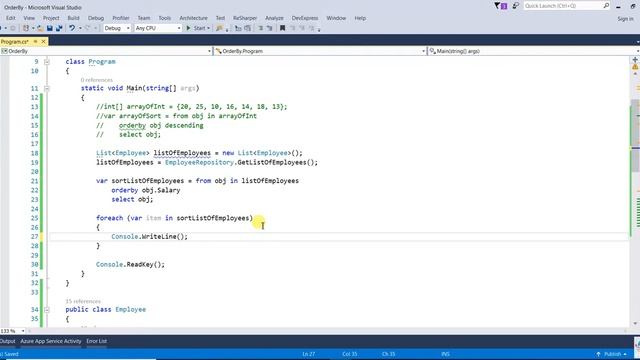Open the Azure App Service Activity tab
Screen dimensions: 640x360
(x=51, y=341)
